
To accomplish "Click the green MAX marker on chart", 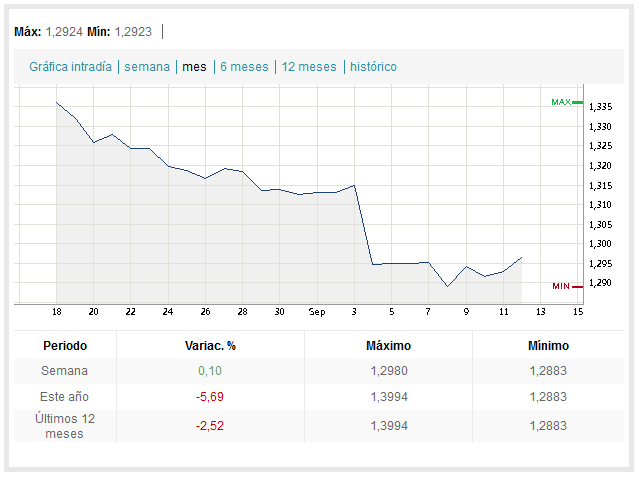I will pos(561,102).
